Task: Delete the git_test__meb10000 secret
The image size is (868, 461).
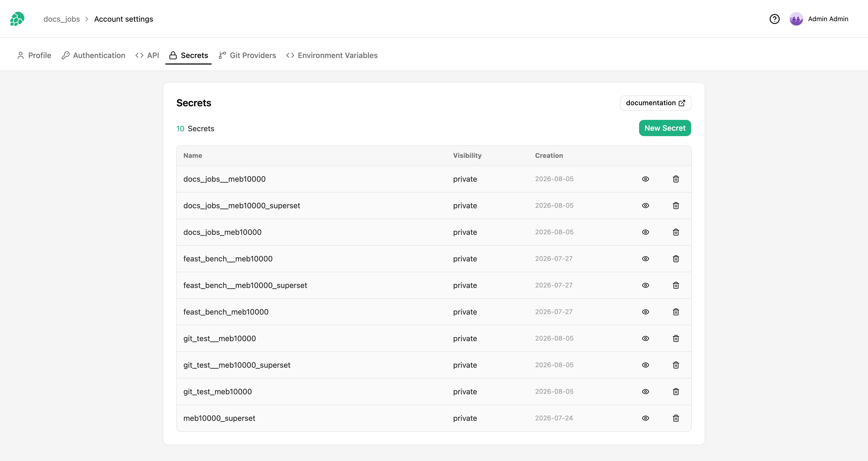Action: pyautogui.click(x=676, y=338)
